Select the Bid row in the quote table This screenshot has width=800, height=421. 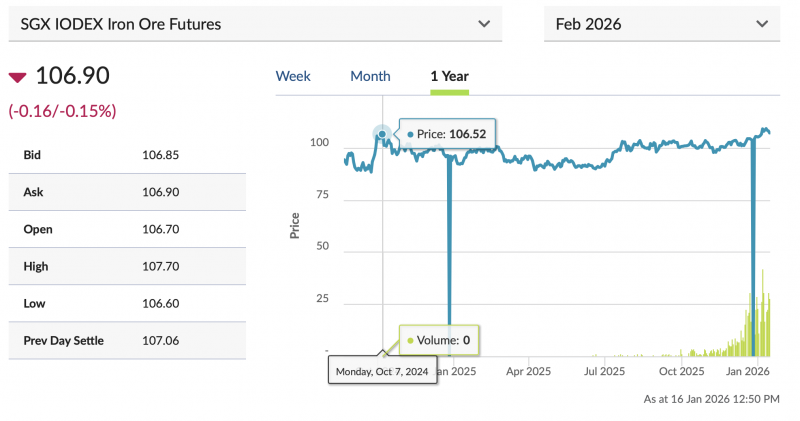pos(126,155)
